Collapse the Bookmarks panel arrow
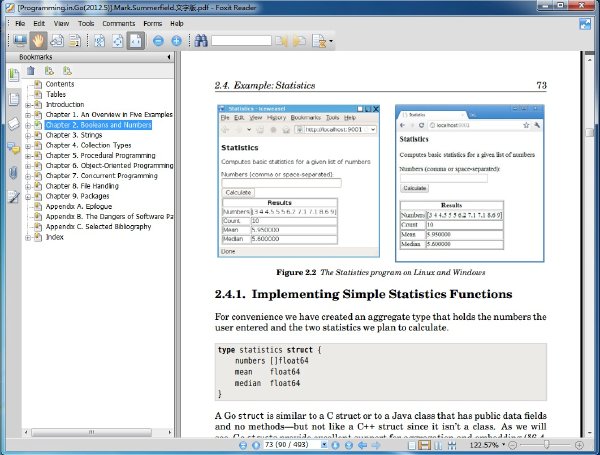This screenshot has height=455, width=600. (x=169, y=57)
